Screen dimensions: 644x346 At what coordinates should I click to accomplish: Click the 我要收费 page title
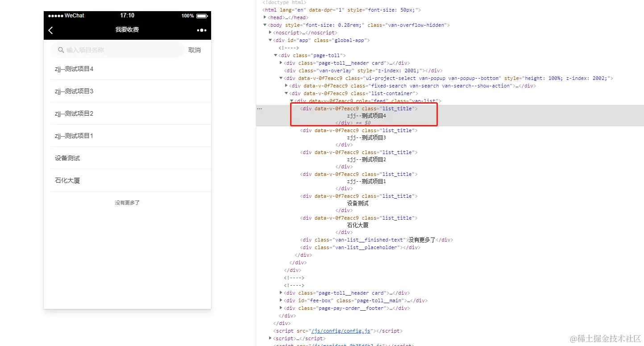click(x=127, y=30)
